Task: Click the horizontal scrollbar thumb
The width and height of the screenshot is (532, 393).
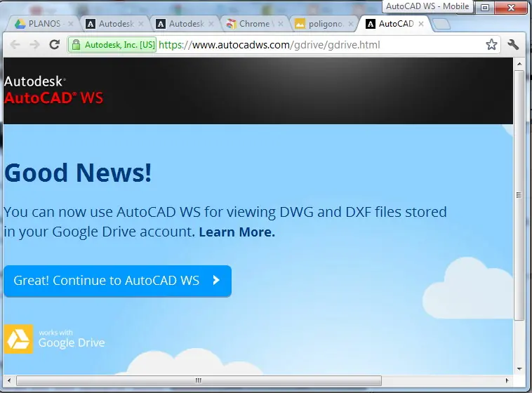Action: (x=199, y=380)
